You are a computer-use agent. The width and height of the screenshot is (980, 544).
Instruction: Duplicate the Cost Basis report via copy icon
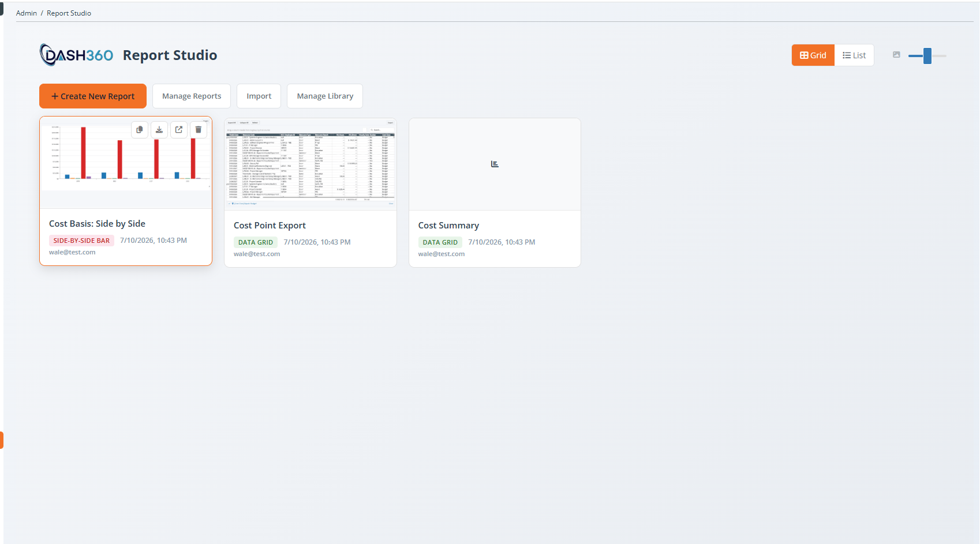(x=140, y=130)
